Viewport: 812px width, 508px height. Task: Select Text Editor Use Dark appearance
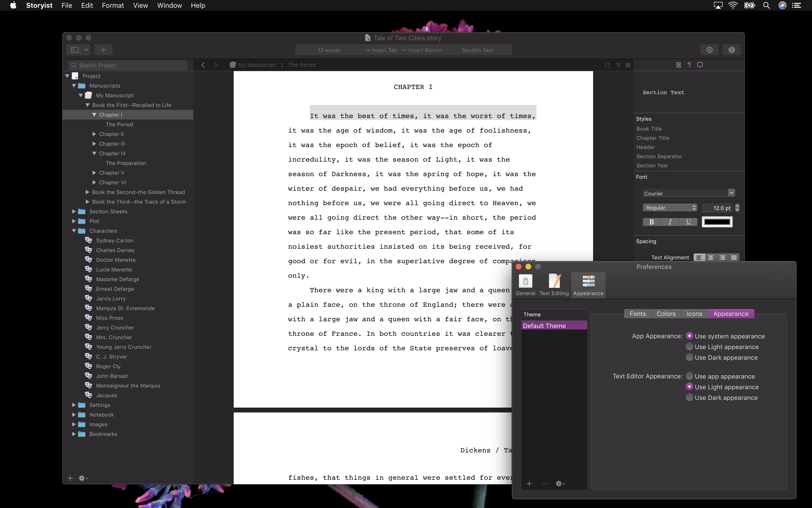tap(689, 397)
